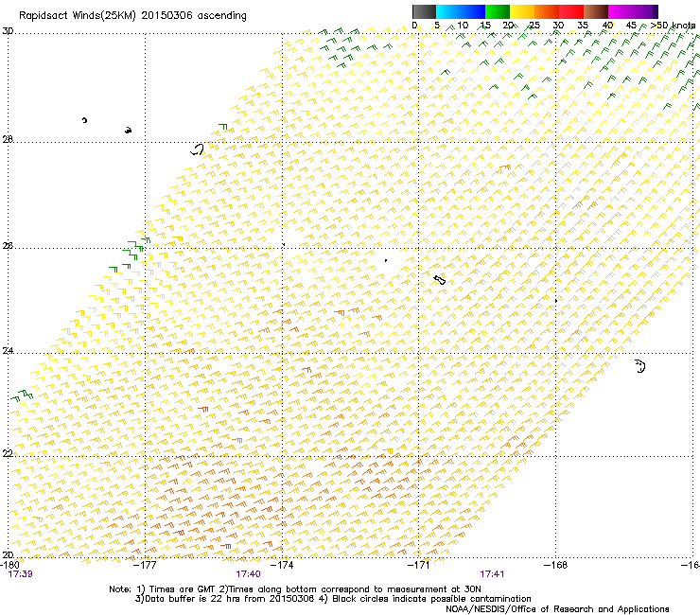Screen dimensions: 700x615
Task: Click the NOAA/NESDIS credit text
Action: pyautogui.click(x=557, y=609)
